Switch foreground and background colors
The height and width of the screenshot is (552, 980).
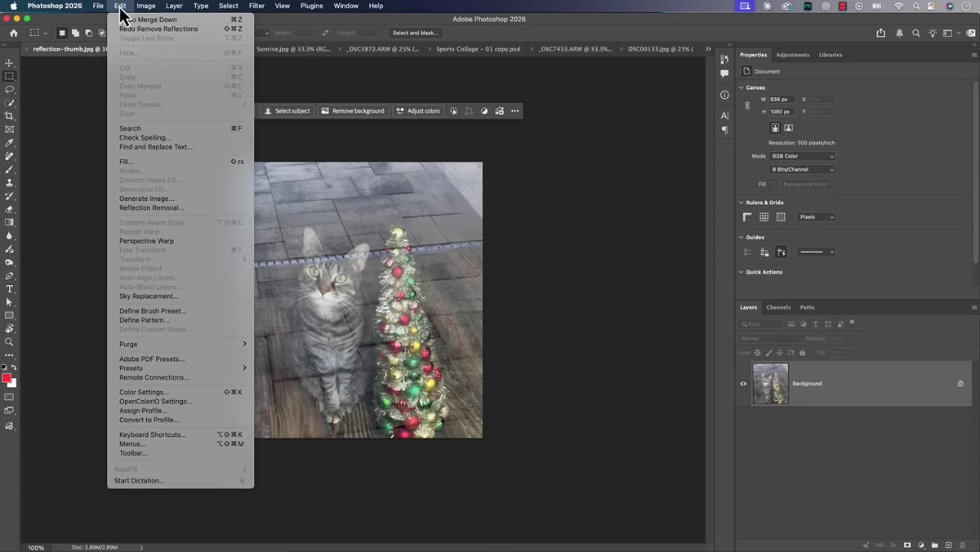[14, 367]
